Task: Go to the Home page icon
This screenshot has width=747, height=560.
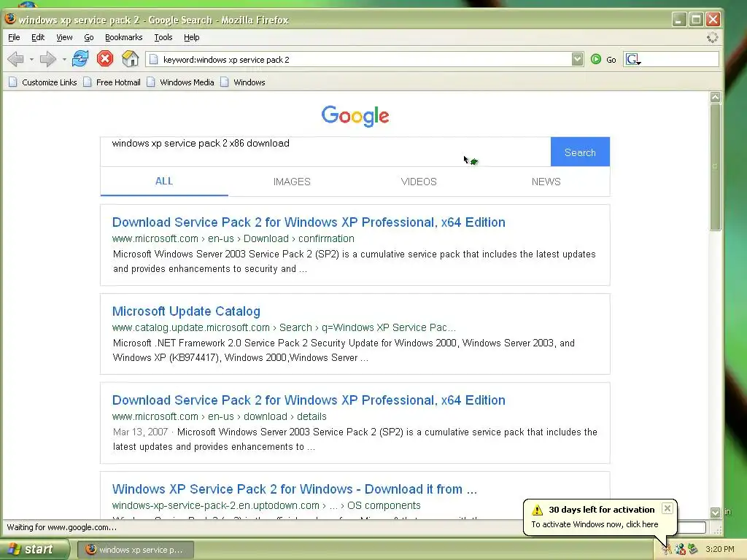Action: tap(130, 58)
